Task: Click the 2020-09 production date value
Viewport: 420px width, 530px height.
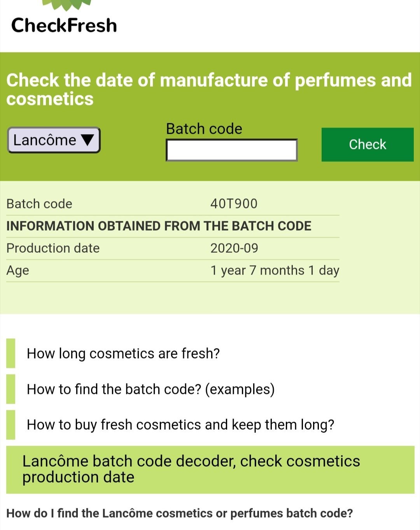Action: tap(234, 248)
